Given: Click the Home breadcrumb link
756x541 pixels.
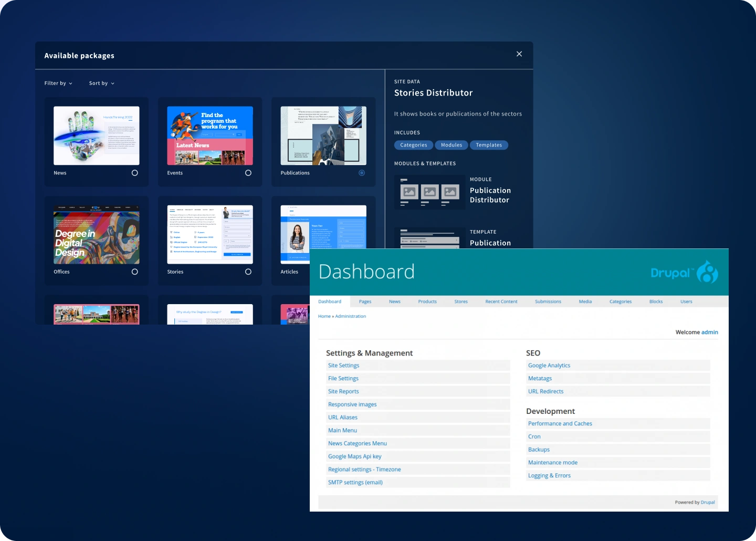Looking at the screenshot, I should click(x=324, y=316).
